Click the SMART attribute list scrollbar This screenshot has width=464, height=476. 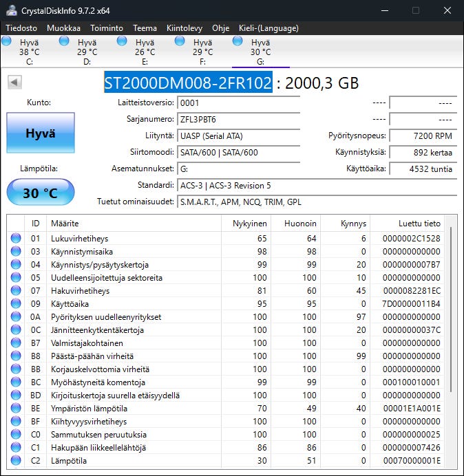(452, 310)
